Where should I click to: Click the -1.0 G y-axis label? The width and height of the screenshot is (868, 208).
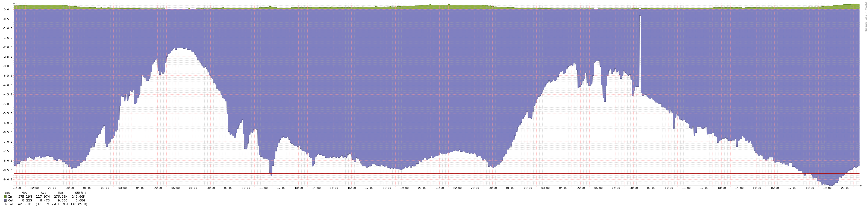coord(7,28)
